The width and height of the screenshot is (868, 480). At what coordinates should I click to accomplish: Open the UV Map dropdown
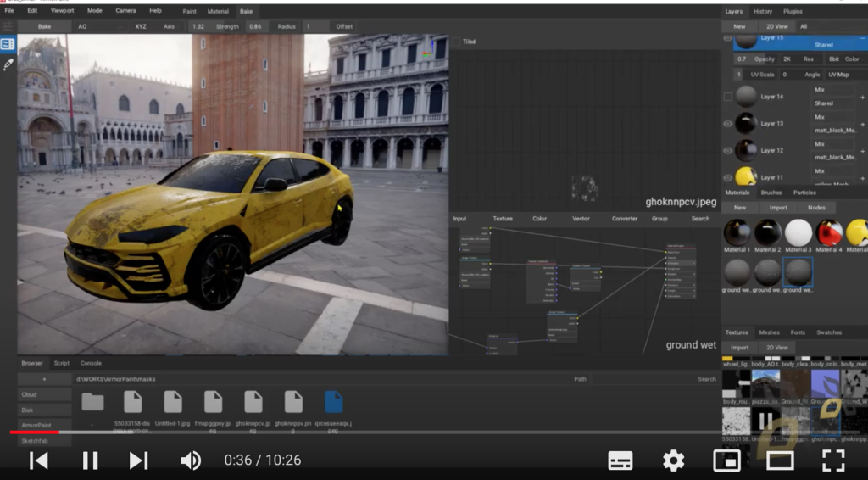click(x=845, y=75)
